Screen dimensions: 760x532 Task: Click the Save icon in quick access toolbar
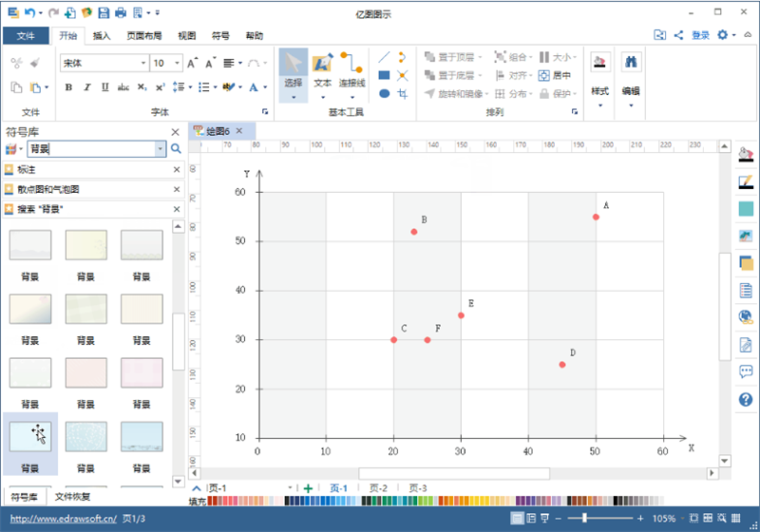click(x=104, y=12)
